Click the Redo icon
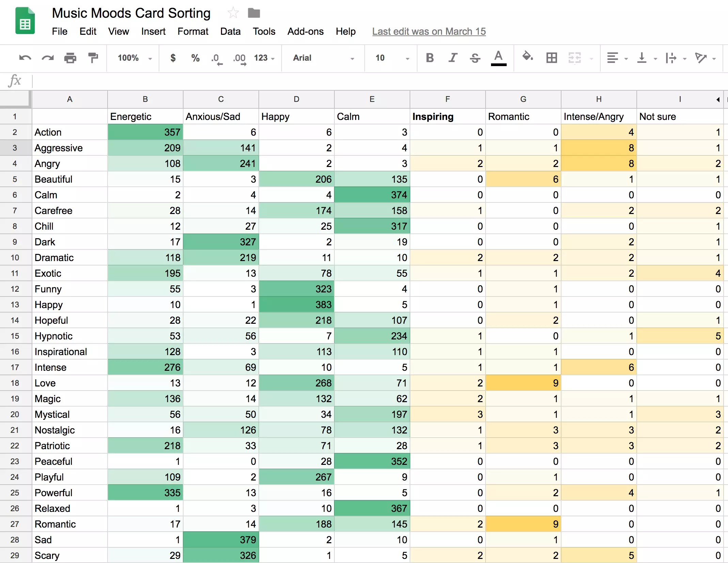This screenshot has height=563, width=728. [x=48, y=58]
